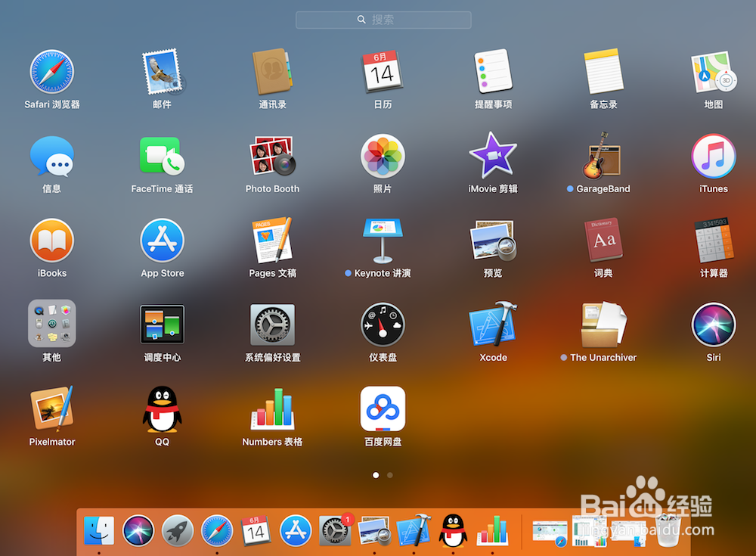Open 系统偏好设置 in Launchpad grid
Image resolution: width=756 pixels, height=556 pixels.
click(x=272, y=325)
